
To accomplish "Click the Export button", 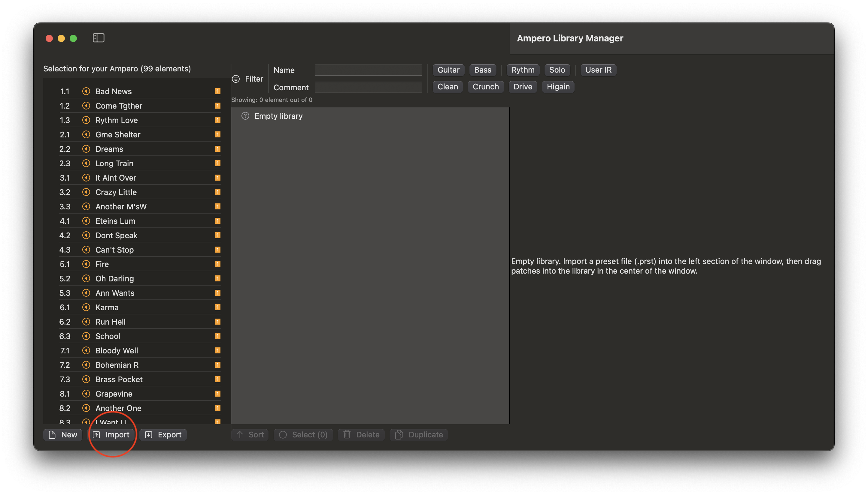I will (163, 434).
